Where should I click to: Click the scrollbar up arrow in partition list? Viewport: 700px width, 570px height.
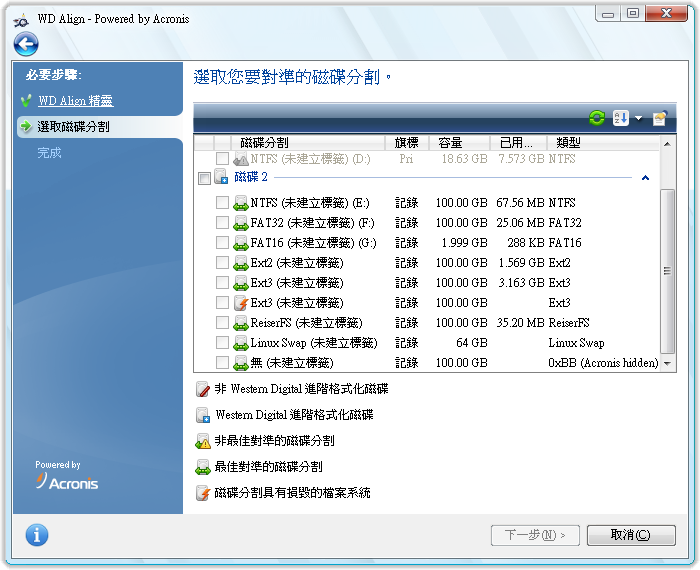(x=667, y=144)
